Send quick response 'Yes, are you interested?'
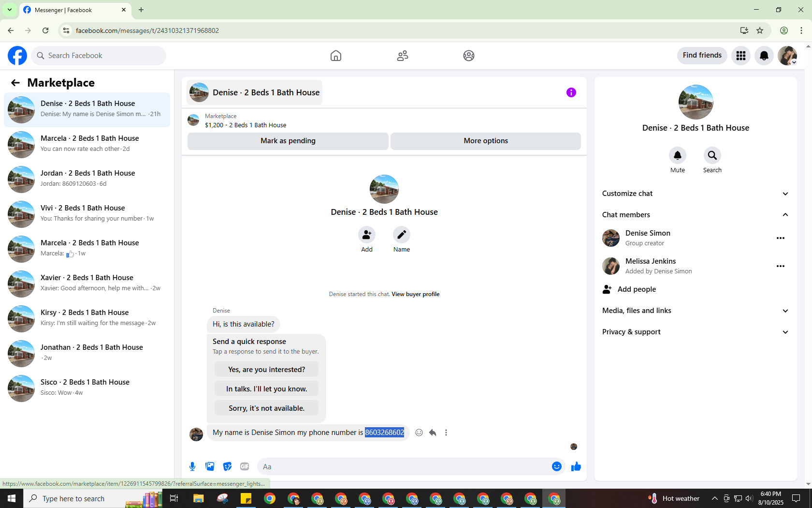Viewport: 812px width, 508px height. click(x=266, y=370)
